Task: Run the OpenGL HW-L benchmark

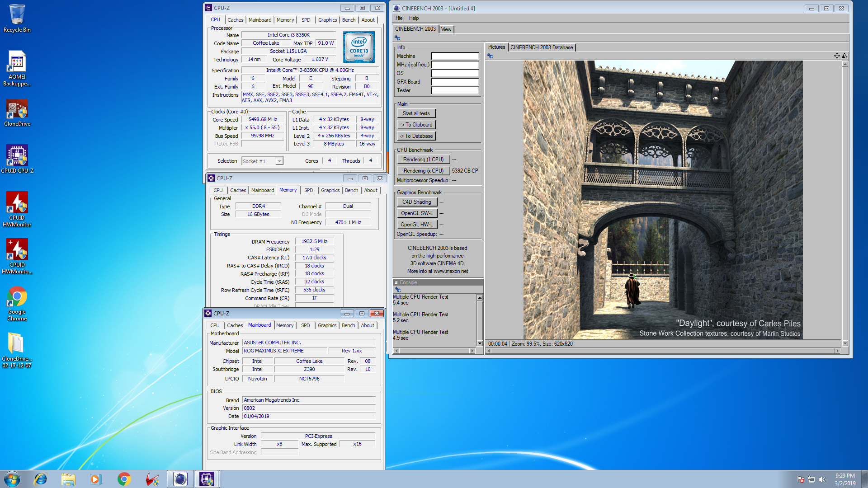Action: pyautogui.click(x=417, y=225)
